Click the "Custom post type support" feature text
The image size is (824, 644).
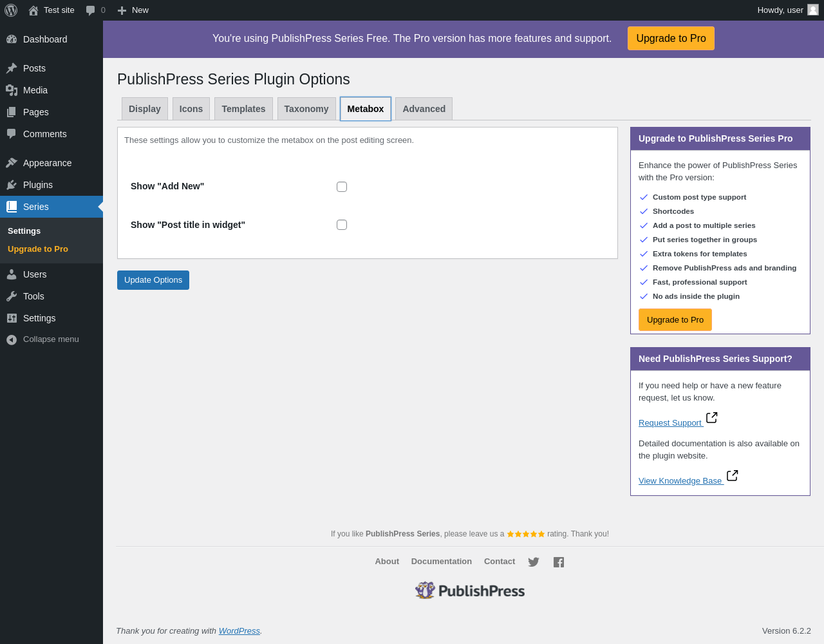click(700, 197)
